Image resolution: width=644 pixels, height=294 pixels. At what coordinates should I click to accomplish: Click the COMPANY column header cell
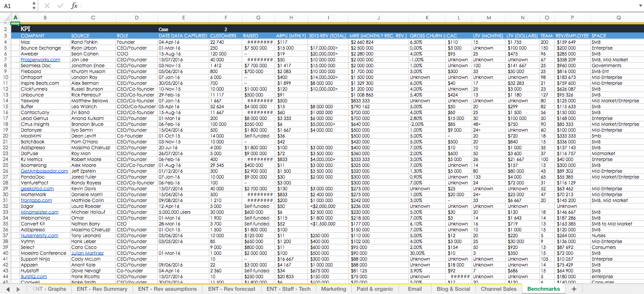[45, 36]
